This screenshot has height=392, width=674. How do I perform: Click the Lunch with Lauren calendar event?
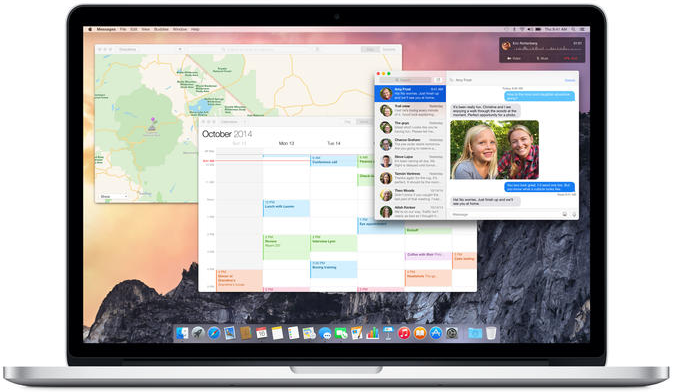(x=286, y=208)
